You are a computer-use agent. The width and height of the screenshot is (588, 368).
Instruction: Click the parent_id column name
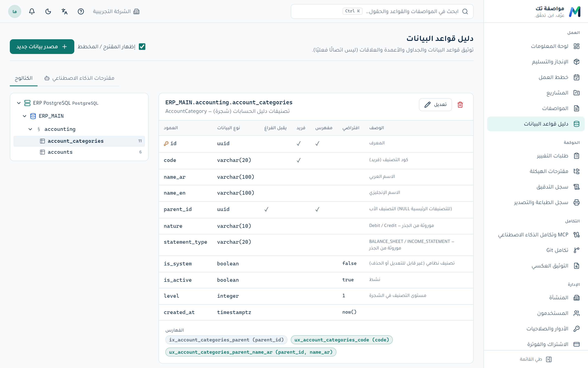(178, 209)
